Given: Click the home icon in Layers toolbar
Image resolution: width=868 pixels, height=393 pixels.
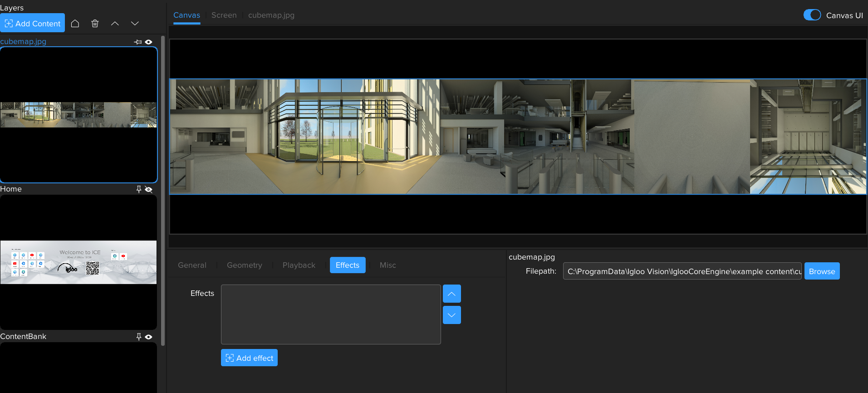Looking at the screenshot, I should click(x=75, y=24).
